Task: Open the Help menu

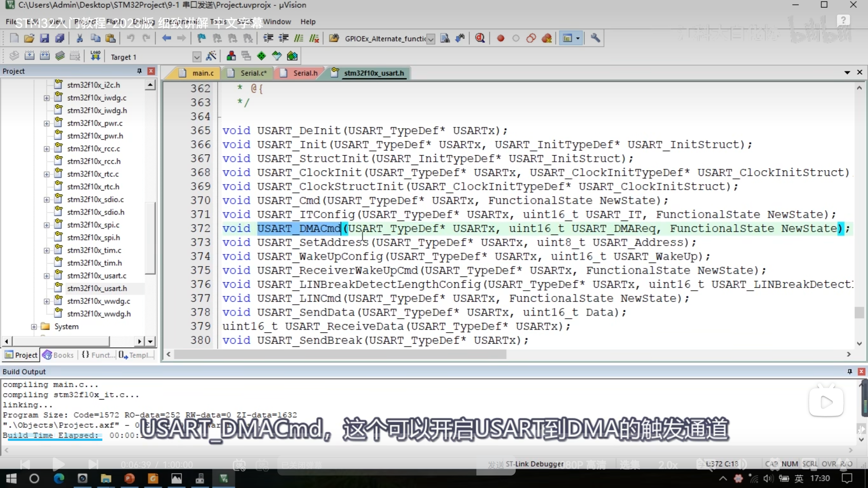Action: pos(308,22)
